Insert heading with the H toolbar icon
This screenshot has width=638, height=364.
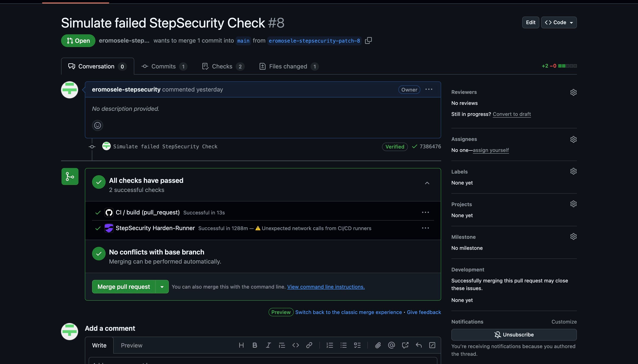tap(241, 345)
